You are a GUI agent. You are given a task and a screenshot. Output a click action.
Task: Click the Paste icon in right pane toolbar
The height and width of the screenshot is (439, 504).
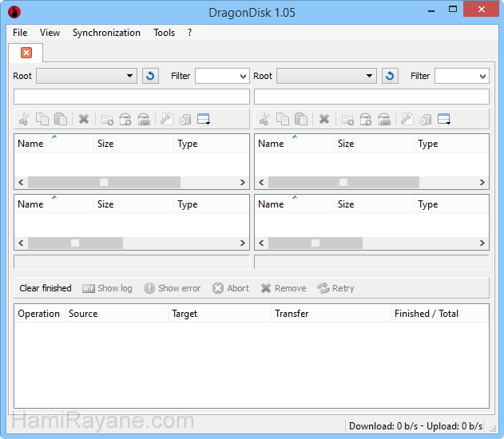coord(301,120)
